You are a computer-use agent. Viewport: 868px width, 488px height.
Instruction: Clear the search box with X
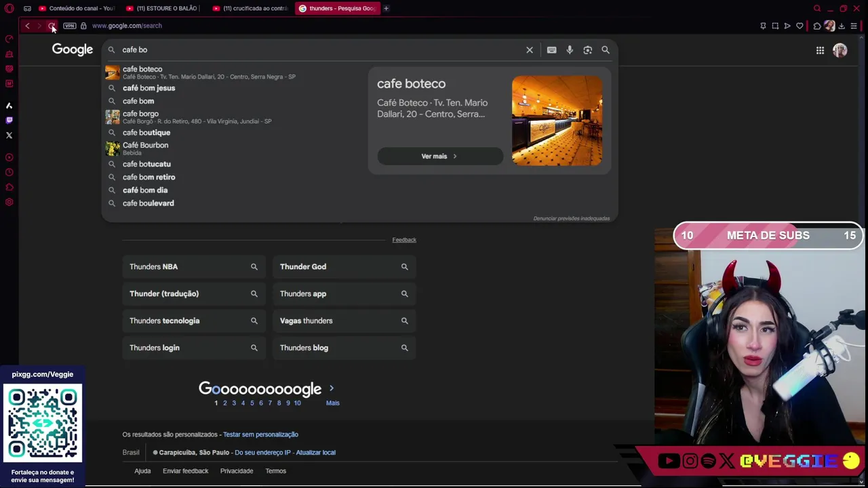point(530,49)
